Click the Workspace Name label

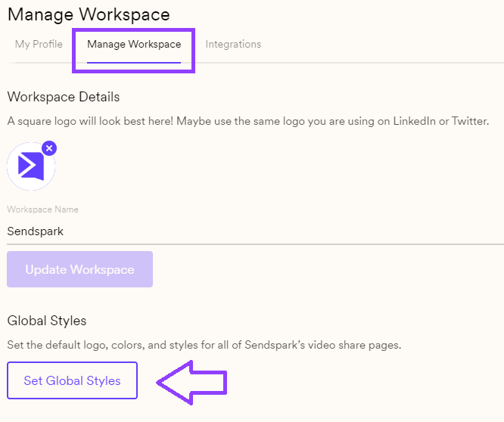(42, 209)
